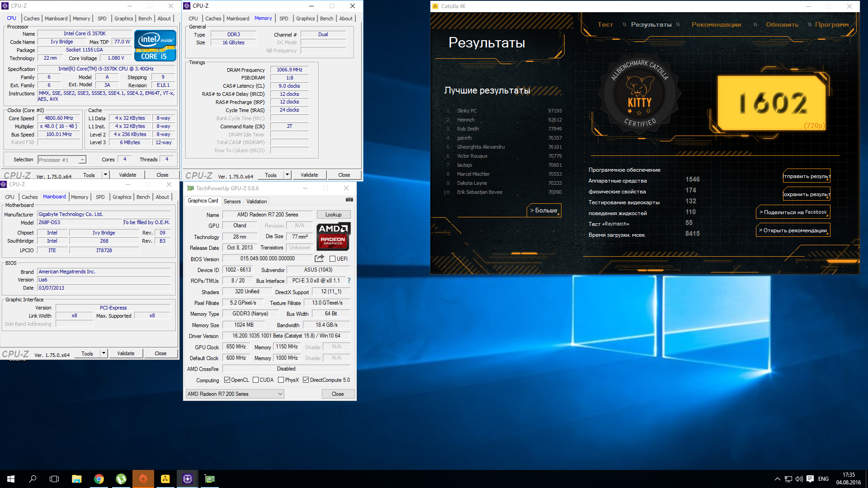Open the Рекомендации tab in Catzilla
868x488 pixels.
click(716, 25)
